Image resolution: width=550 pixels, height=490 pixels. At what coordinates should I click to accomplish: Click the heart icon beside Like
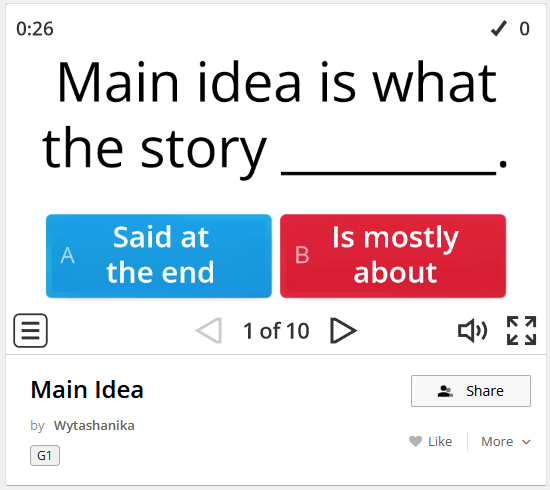coord(416,441)
